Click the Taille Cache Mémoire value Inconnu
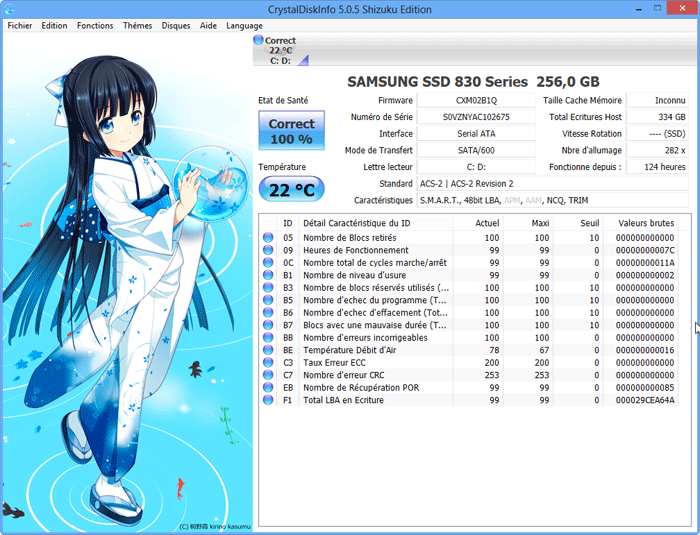700x535 pixels. [657, 100]
